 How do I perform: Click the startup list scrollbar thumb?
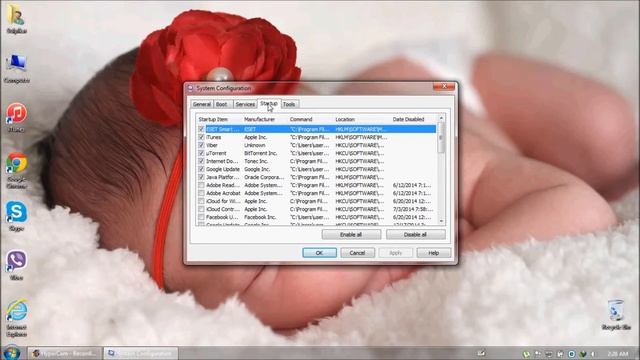441,138
